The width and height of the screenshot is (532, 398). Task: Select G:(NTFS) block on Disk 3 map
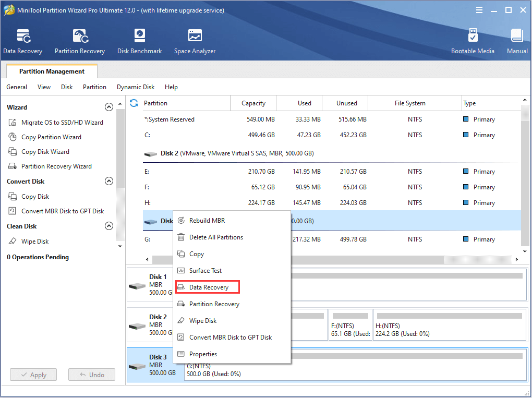tap(355, 365)
